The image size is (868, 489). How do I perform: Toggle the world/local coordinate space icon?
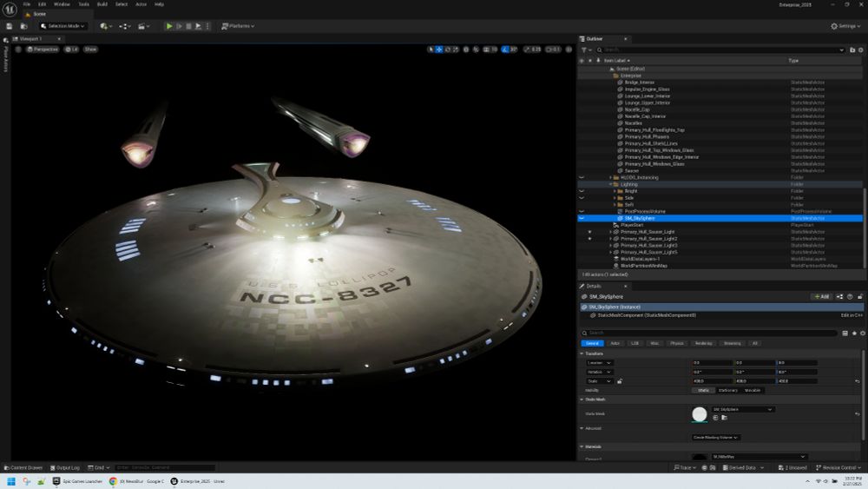[x=466, y=50]
